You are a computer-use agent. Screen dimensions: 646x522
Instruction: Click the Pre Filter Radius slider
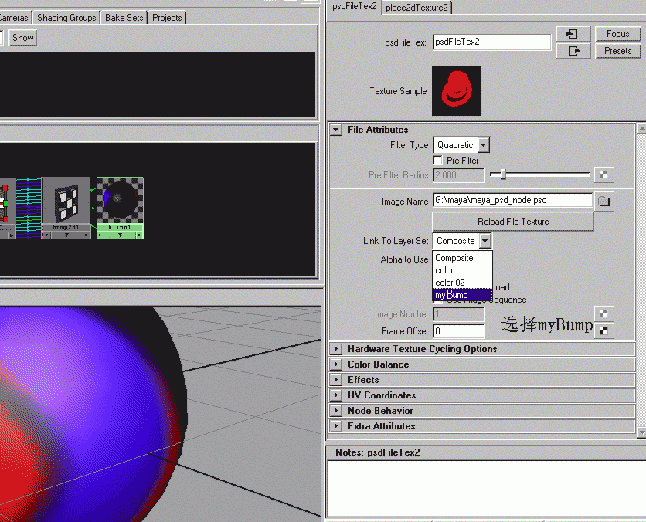(x=538, y=175)
